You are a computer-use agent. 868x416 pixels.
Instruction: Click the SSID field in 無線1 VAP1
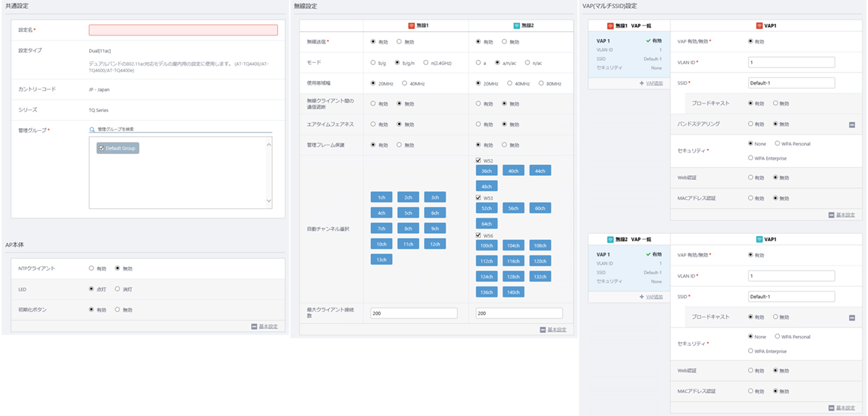click(x=791, y=83)
